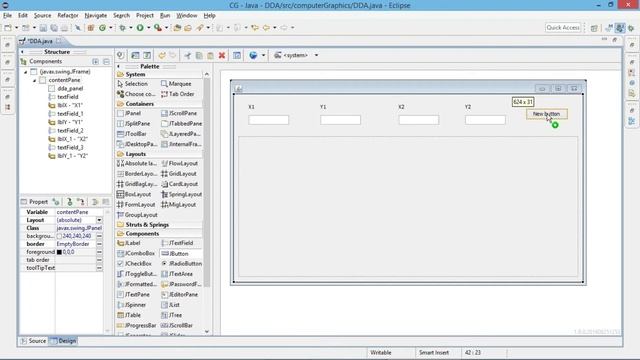Screen dimensions: 640x360
Task: Pick Absolute layout in Layouts
Action: click(137, 163)
